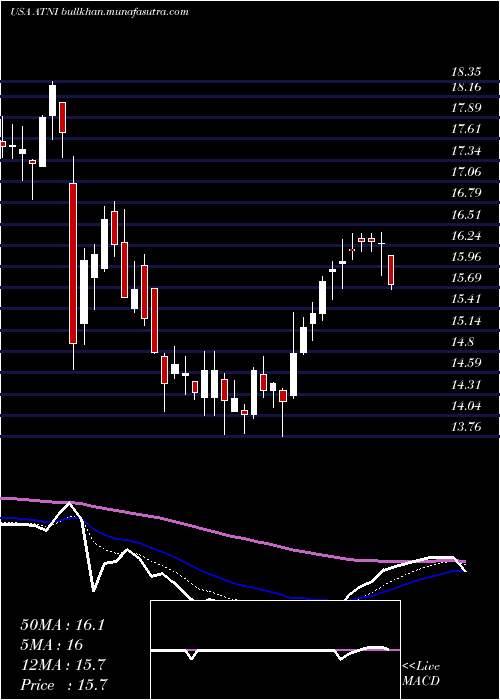Click the MACD inset chart panel

[275, 650]
